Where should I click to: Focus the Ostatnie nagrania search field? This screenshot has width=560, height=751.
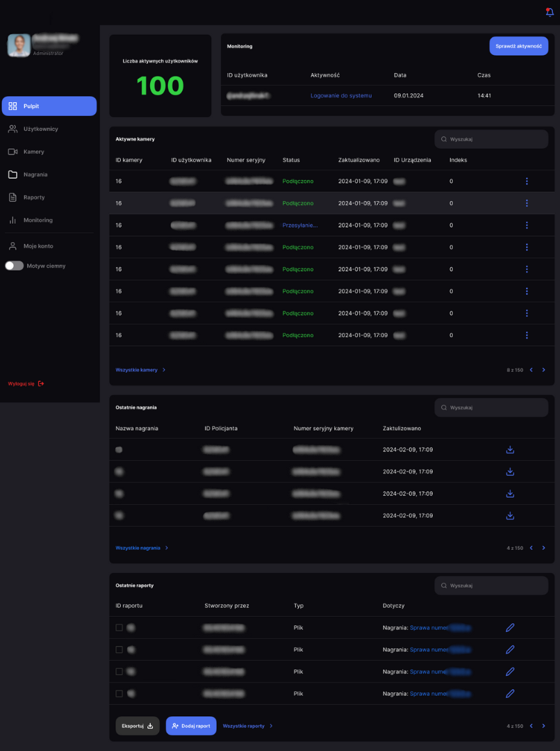click(491, 407)
